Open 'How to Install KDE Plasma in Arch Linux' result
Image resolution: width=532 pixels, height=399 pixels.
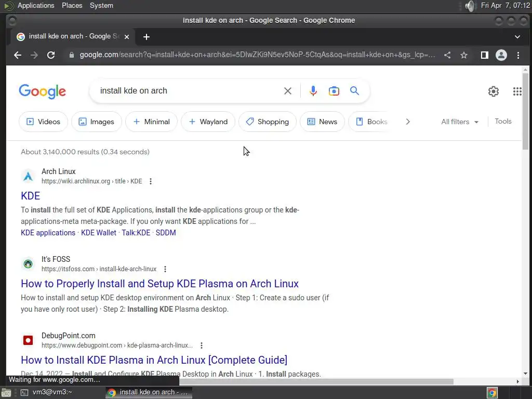pyautogui.click(x=154, y=360)
